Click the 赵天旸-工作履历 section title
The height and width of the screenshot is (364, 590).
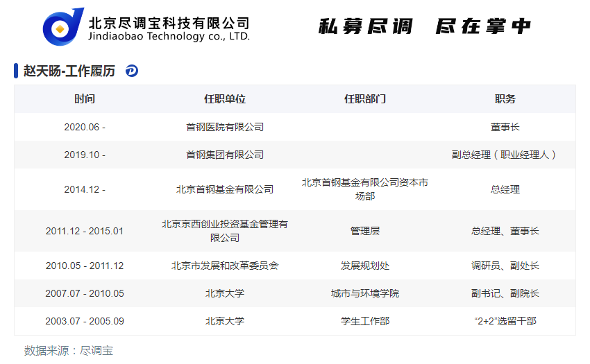(x=69, y=71)
